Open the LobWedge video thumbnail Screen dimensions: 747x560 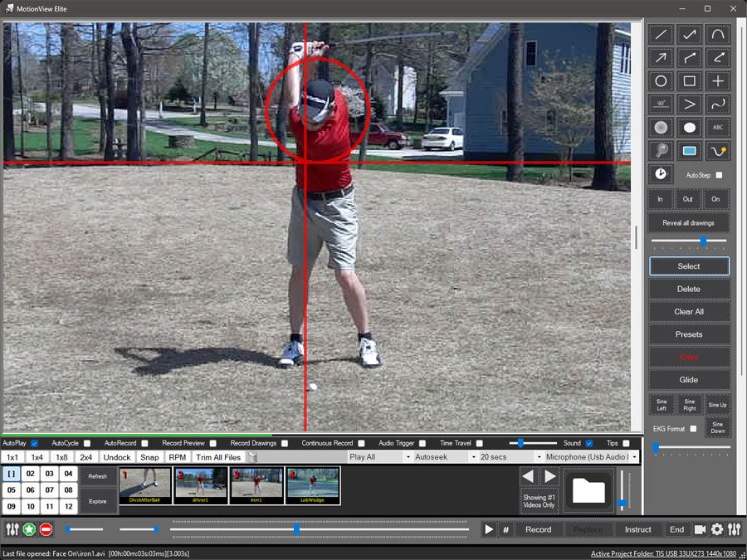313,485
